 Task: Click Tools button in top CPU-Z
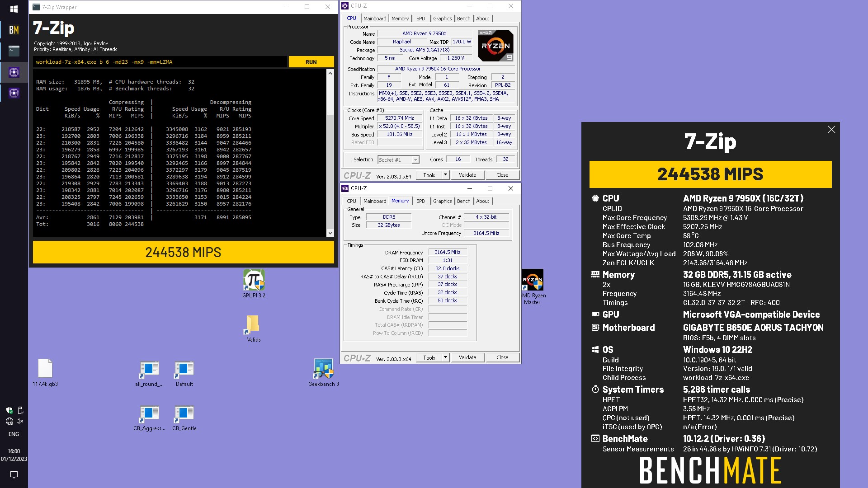[429, 175]
